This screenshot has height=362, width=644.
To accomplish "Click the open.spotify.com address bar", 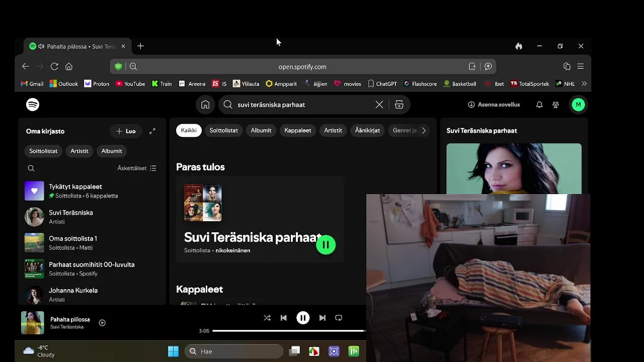I will tap(302, 66).
